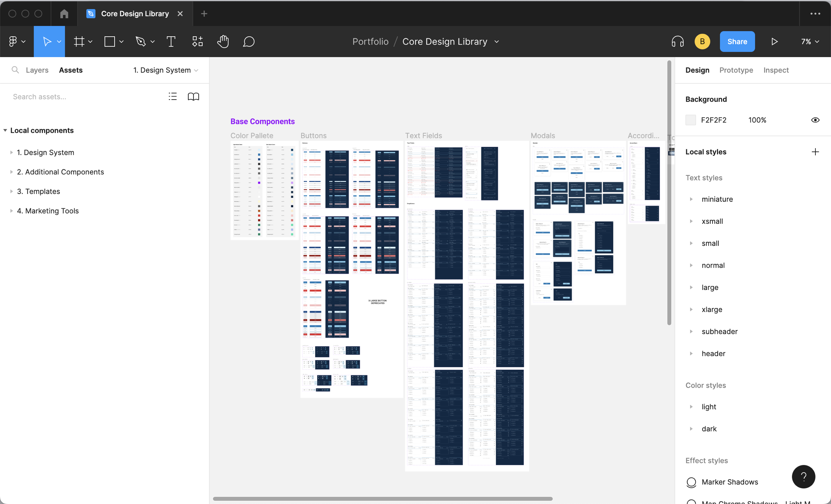The height and width of the screenshot is (504, 831).
Task: Select the Base Components section title
Action: [x=262, y=121]
